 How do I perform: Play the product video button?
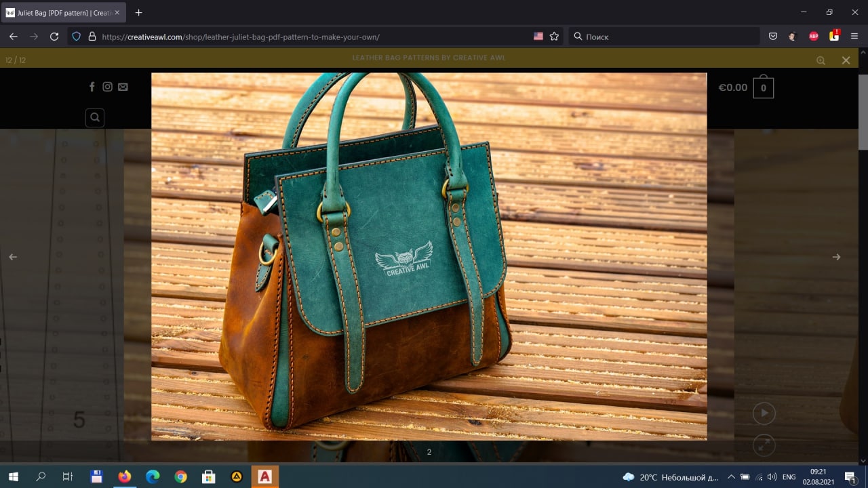(764, 413)
